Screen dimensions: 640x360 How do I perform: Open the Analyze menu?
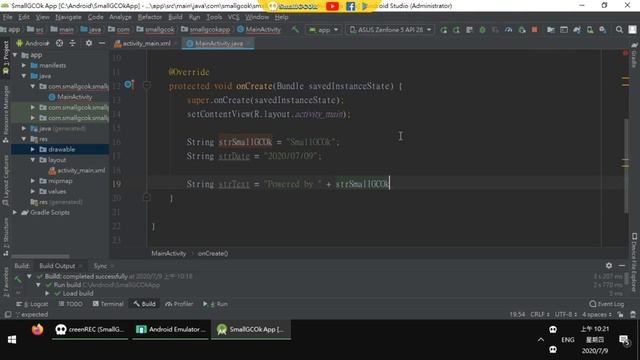120,17
